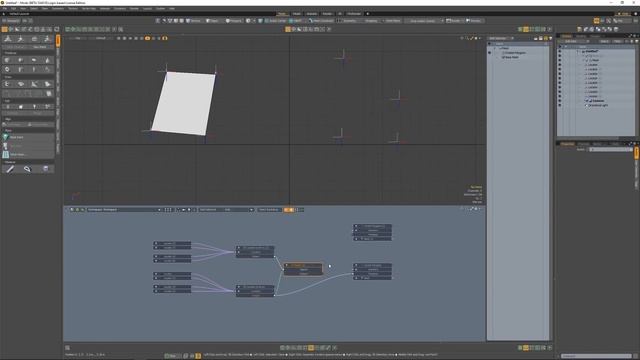This screenshot has height=360, width=640.
Task: Click the tape-measure icon beside the Pen tool
Action: 27,169
